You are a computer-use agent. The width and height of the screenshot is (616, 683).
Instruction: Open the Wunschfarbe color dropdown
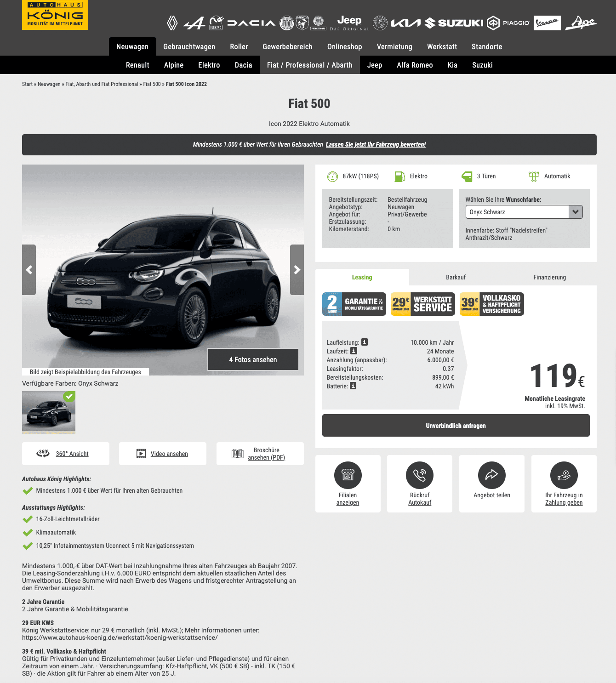coord(524,212)
